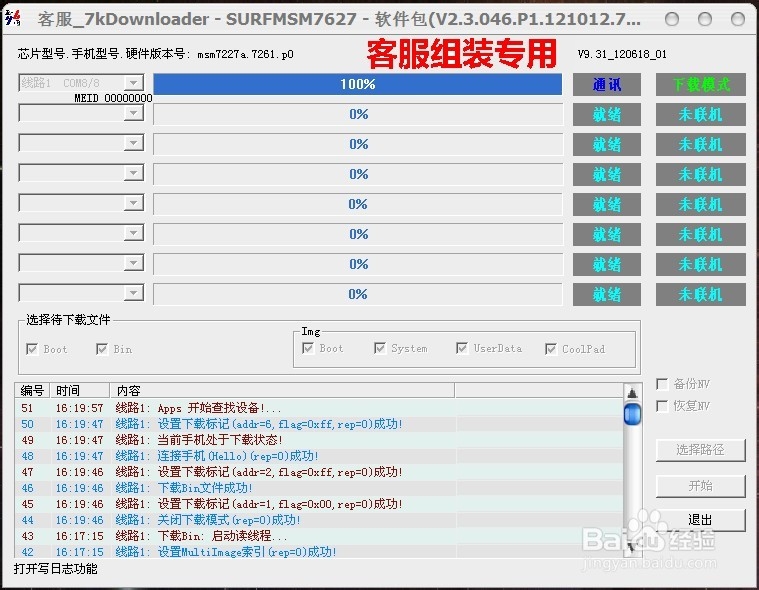Click the 16:19:57 time cell
The image size is (759, 590).
tap(79, 408)
